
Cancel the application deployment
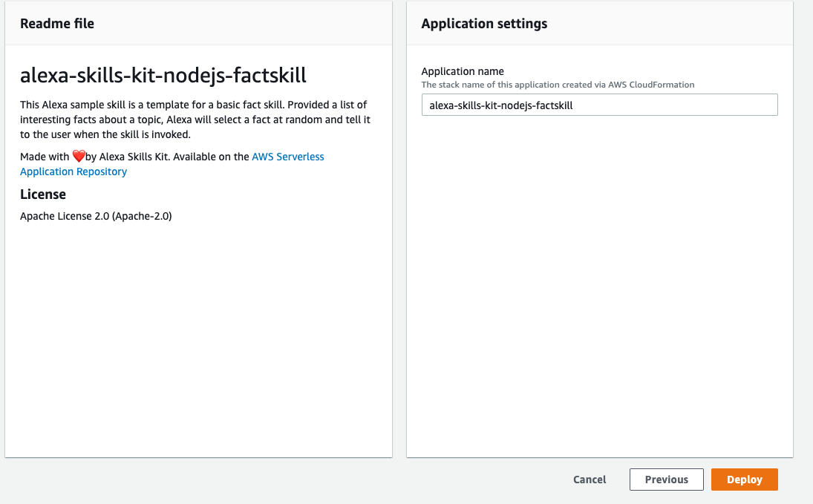click(590, 479)
